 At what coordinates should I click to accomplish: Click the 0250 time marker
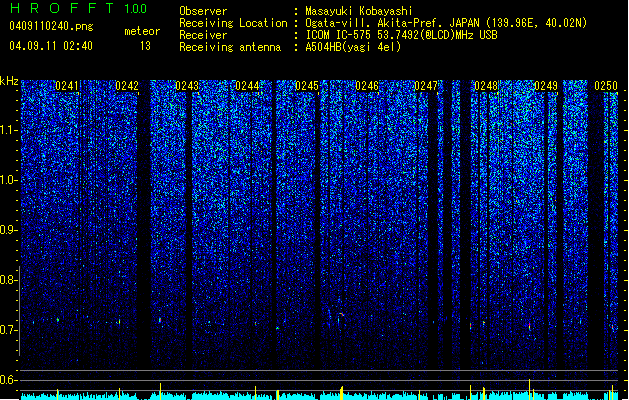click(x=606, y=86)
